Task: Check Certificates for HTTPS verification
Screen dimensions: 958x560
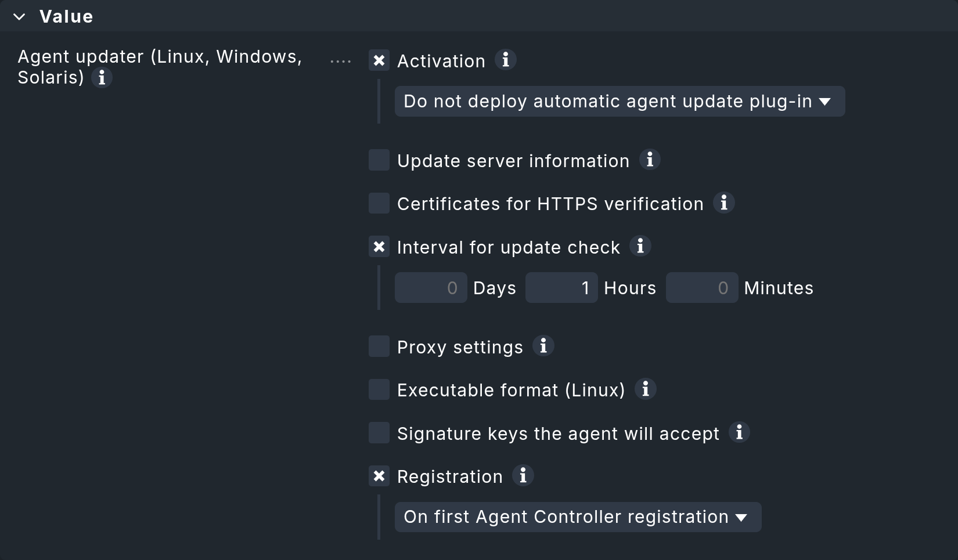Action: [x=379, y=203]
